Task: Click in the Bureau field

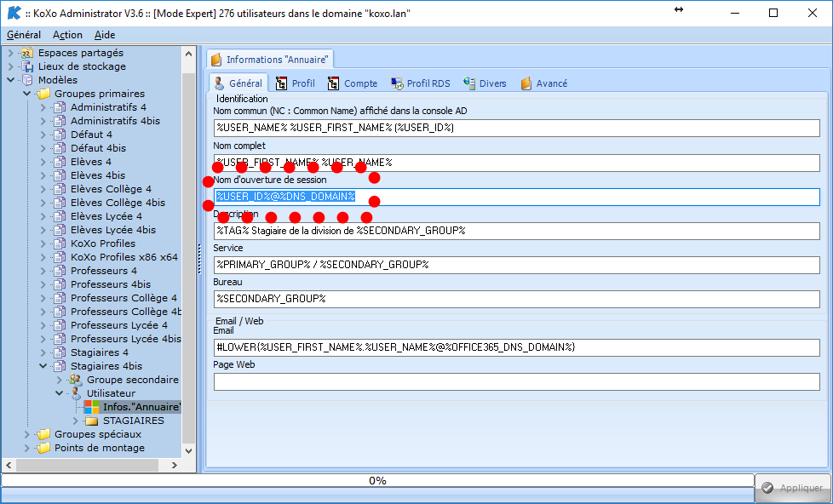Action: [x=516, y=299]
